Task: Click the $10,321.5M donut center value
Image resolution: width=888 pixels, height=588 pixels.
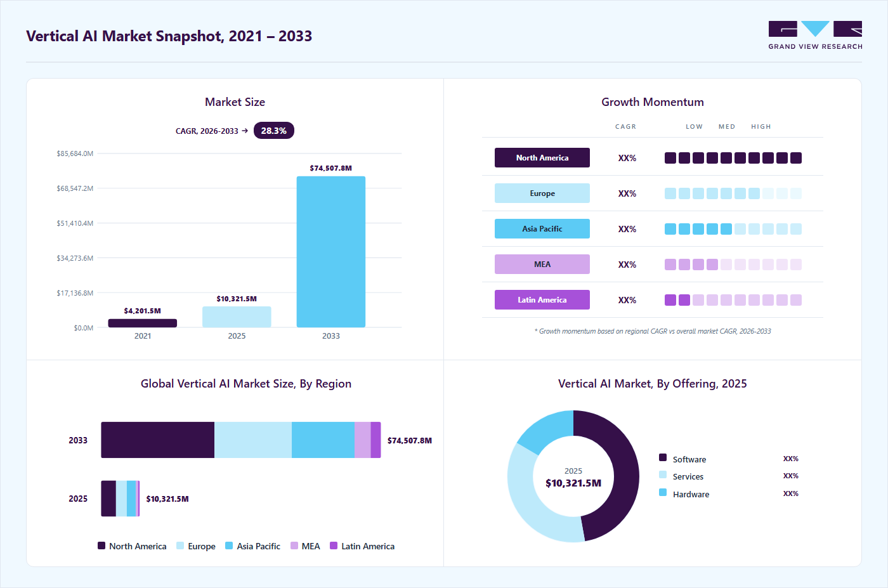Action: (573, 483)
